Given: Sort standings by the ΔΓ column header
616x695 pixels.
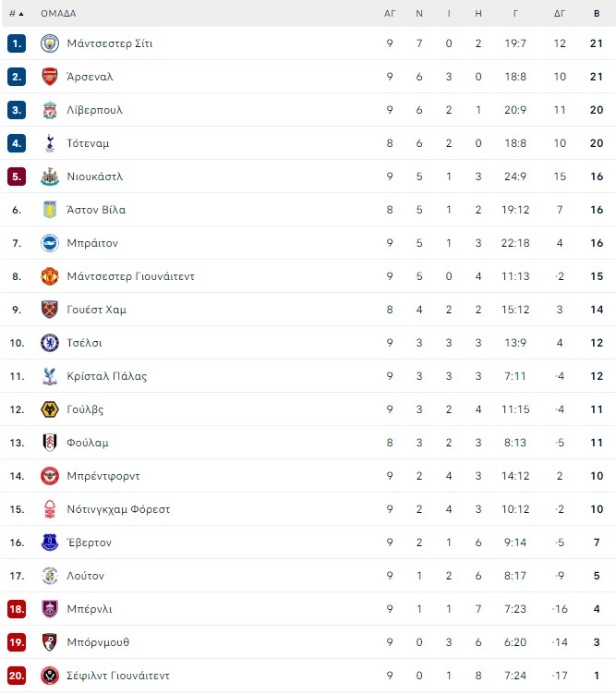Looking at the screenshot, I should [x=560, y=14].
